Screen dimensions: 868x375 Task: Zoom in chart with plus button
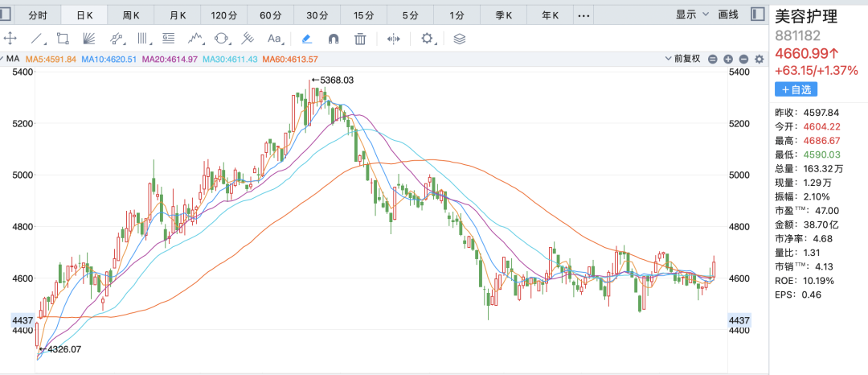point(728,59)
